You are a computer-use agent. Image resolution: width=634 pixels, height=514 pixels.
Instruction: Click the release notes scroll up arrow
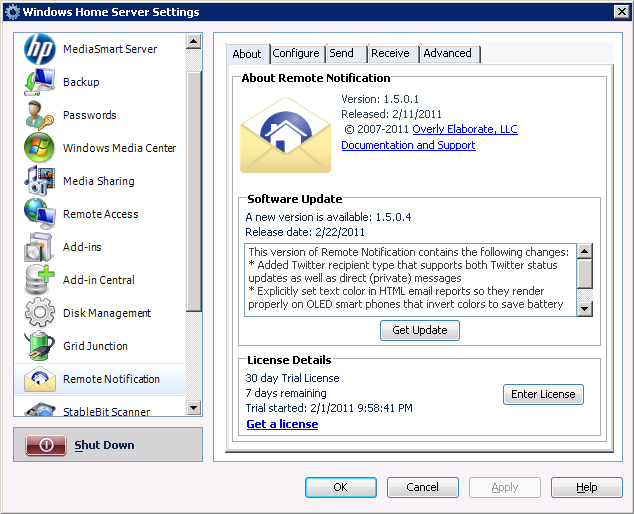tap(584, 251)
